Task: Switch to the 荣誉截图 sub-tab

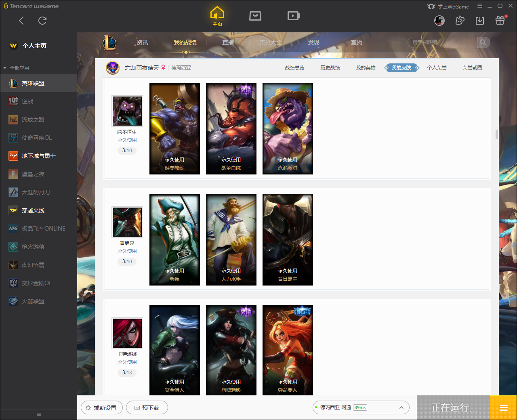Action: 472,68
